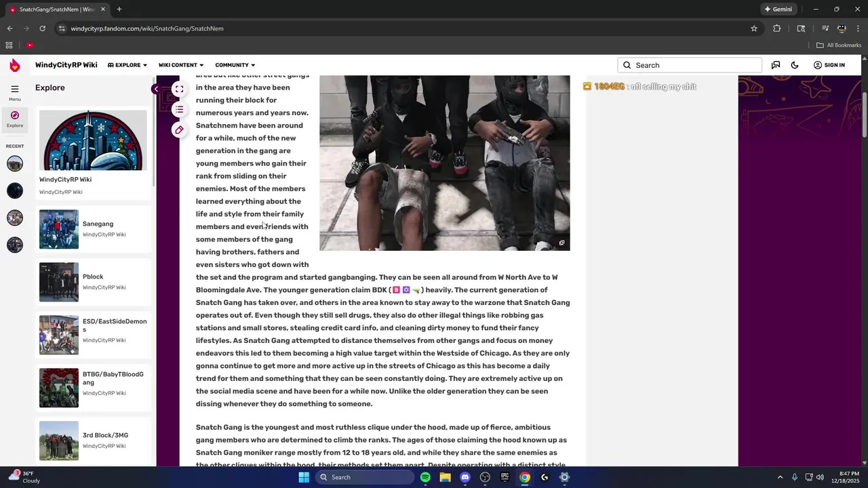Open the BTBG/BabyTBloodGang card
This screenshot has width=868, height=488.
click(93, 388)
